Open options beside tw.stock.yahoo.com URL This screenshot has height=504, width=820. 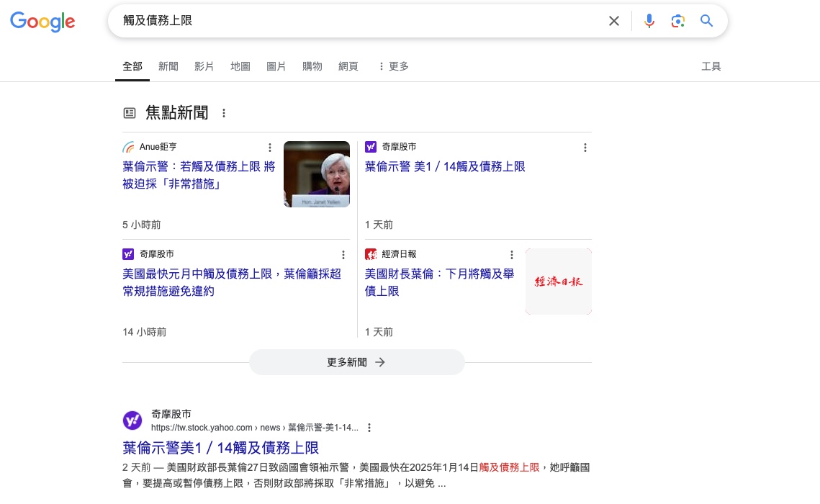point(369,428)
